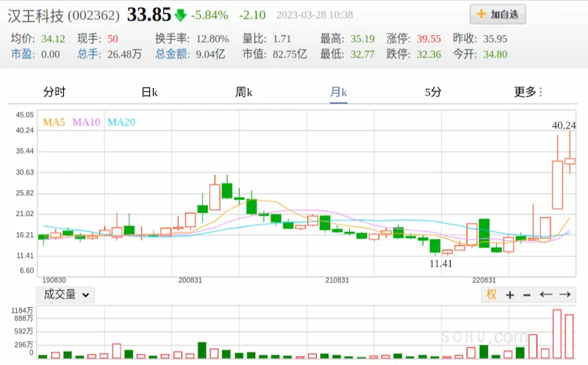Click the plus icon on 加自选 button

click(x=481, y=14)
